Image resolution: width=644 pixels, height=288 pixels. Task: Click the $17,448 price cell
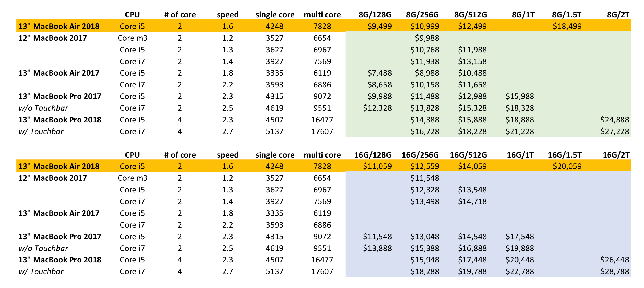[x=472, y=260]
